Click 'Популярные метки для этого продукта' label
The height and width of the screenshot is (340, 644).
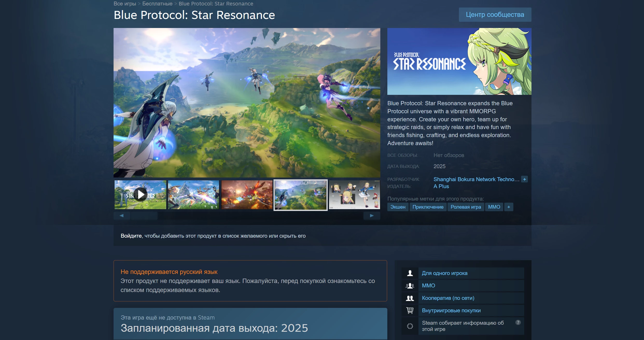coord(436,199)
